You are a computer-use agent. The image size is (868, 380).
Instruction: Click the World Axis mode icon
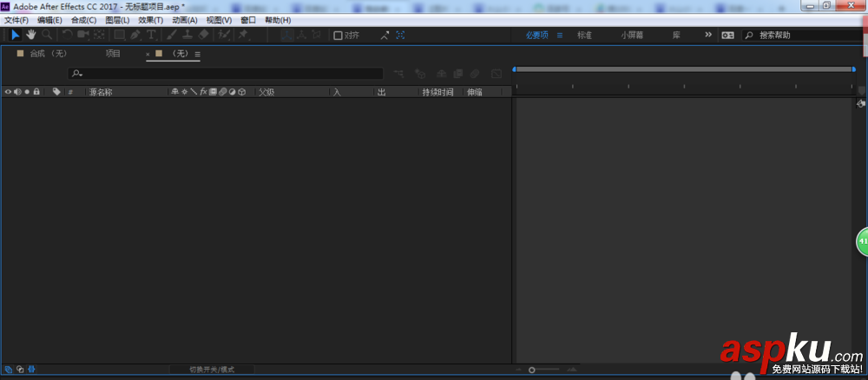pyautogui.click(x=302, y=35)
